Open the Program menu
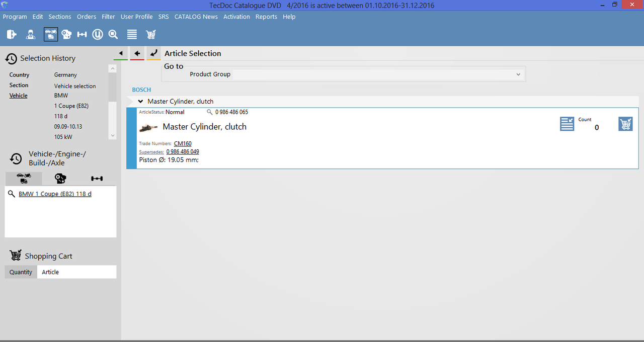The width and height of the screenshot is (644, 342). pos(15,17)
